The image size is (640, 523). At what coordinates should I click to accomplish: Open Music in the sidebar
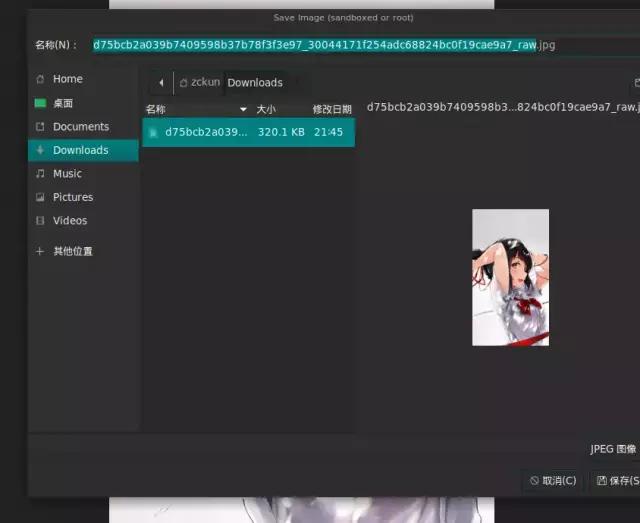click(x=84, y=174)
